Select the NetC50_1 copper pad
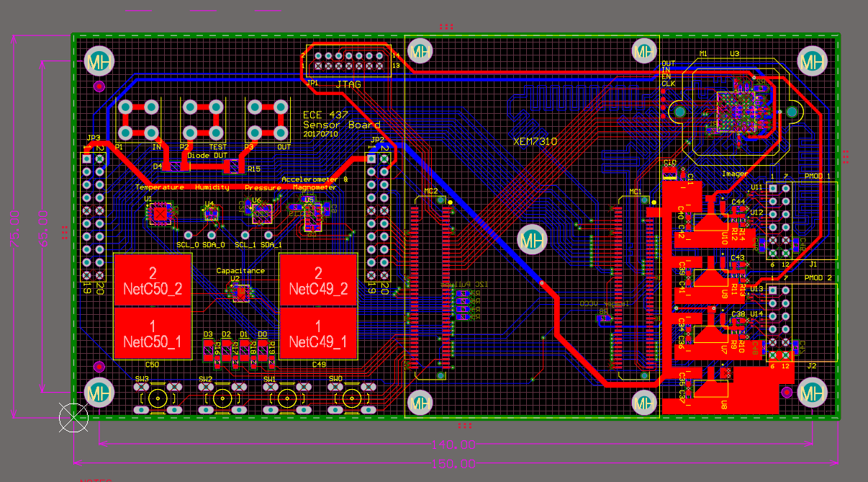This screenshot has width=868, height=482. (153, 333)
